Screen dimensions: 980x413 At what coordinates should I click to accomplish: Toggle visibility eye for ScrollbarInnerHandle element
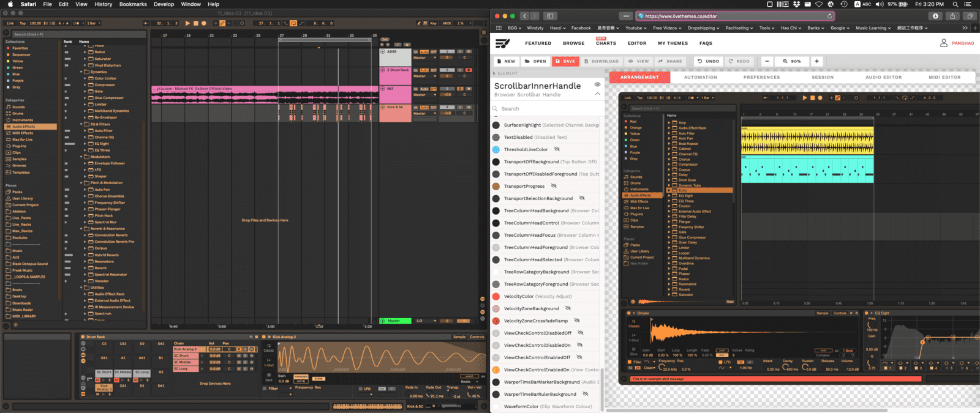point(597,84)
